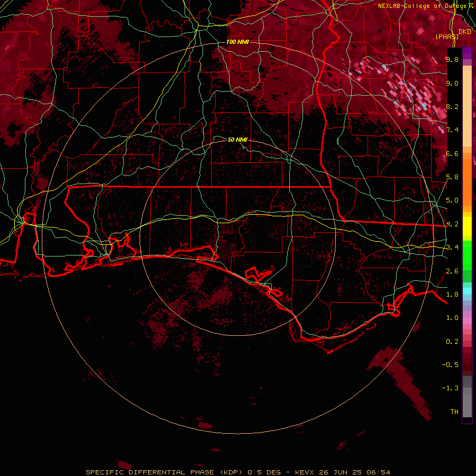Click the 100 NMI range ring label
Image resolution: width=476 pixels, height=476 pixels.
point(237,42)
